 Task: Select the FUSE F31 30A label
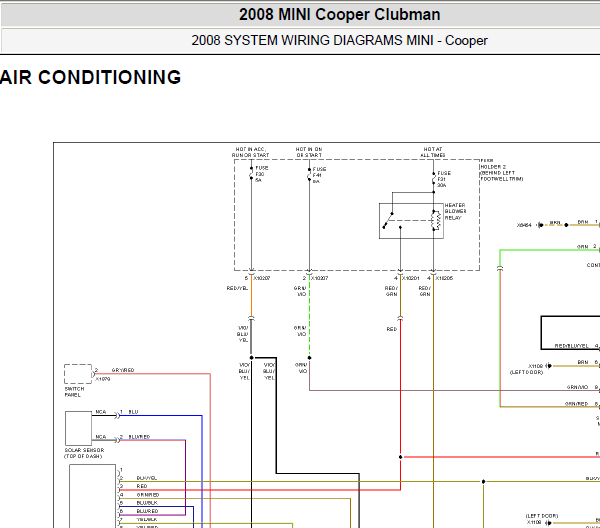tap(444, 179)
